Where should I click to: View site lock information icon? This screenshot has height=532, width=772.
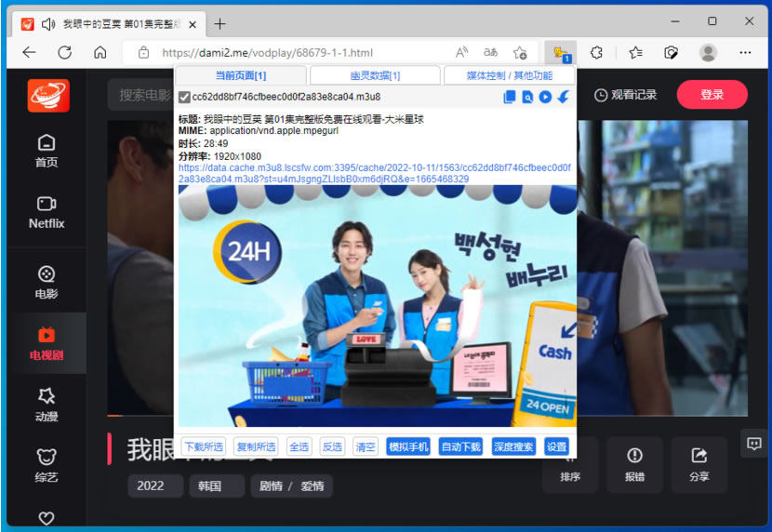tap(143, 53)
